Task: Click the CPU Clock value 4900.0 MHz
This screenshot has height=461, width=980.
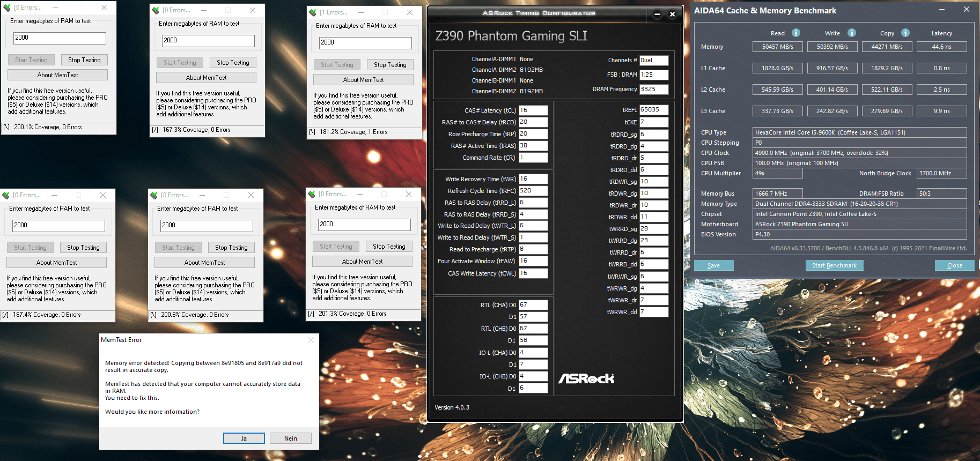Action: [859, 153]
